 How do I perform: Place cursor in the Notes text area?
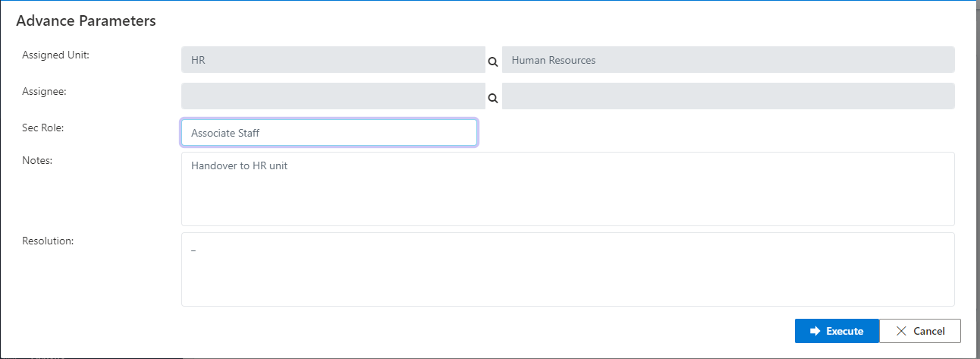[x=567, y=197]
